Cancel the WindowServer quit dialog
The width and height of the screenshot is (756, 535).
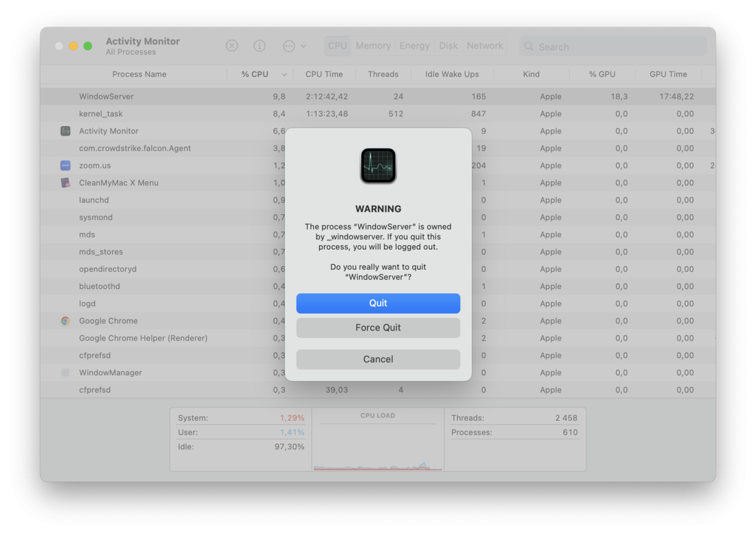click(378, 359)
